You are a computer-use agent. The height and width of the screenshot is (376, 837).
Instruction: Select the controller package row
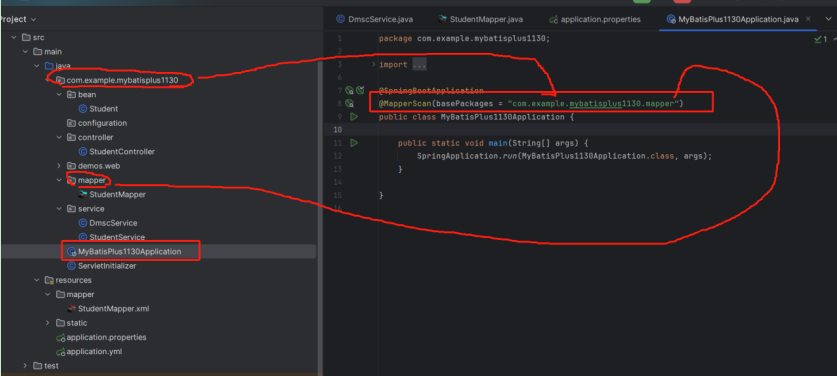(x=158, y=137)
